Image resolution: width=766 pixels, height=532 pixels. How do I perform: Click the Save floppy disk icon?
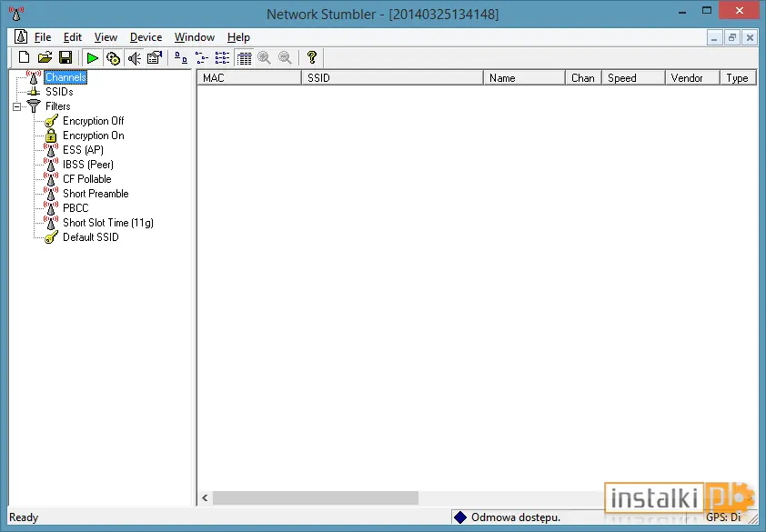click(x=66, y=57)
